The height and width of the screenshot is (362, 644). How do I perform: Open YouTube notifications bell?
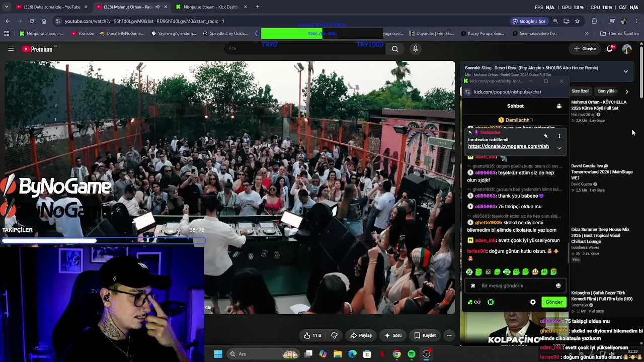(x=610, y=49)
